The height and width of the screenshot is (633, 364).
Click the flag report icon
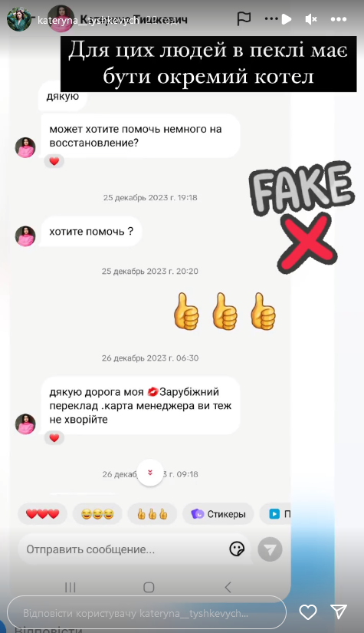[244, 18]
